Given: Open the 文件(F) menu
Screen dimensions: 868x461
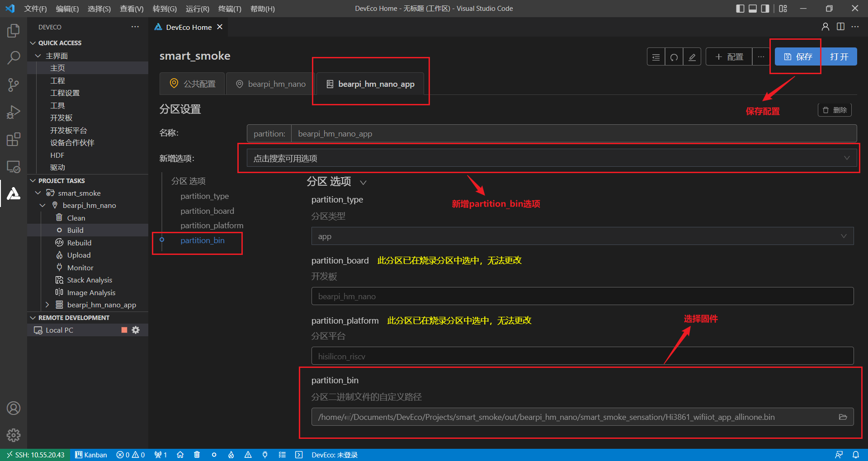Looking at the screenshot, I should click(35, 9).
